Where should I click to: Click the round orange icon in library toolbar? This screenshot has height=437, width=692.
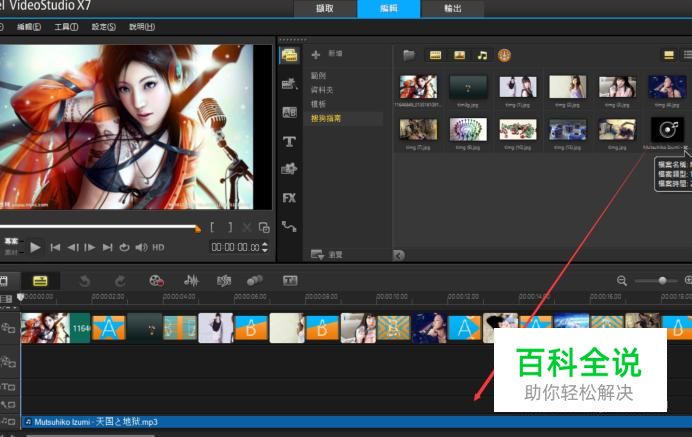[x=504, y=55]
